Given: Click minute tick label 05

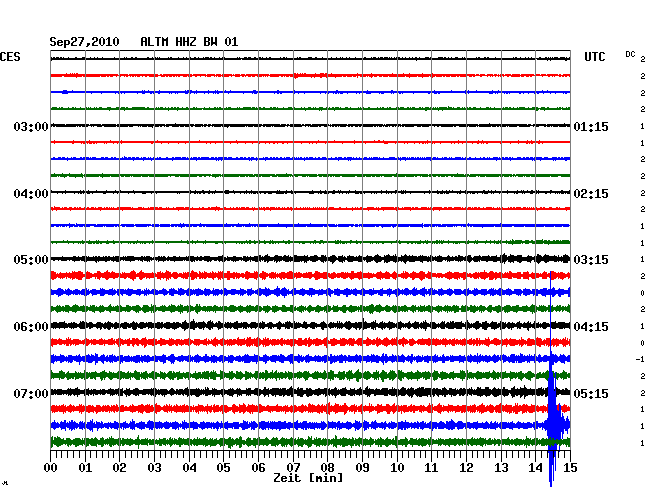Looking at the screenshot, I should click(223, 468).
